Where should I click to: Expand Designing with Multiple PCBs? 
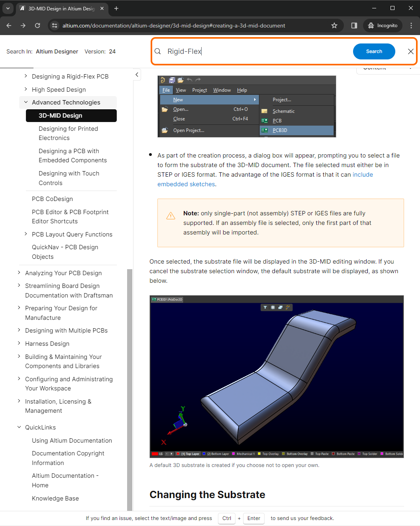[19, 330]
